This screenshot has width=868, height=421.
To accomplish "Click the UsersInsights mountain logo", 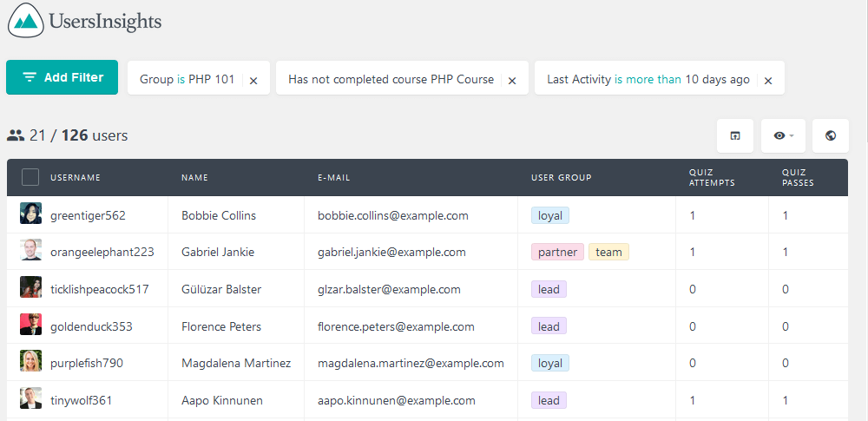I will pyautogui.click(x=26, y=21).
